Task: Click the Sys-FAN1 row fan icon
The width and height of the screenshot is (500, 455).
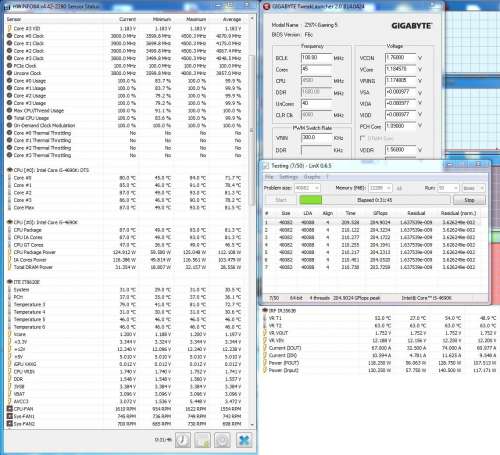Action: coord(10,416)
